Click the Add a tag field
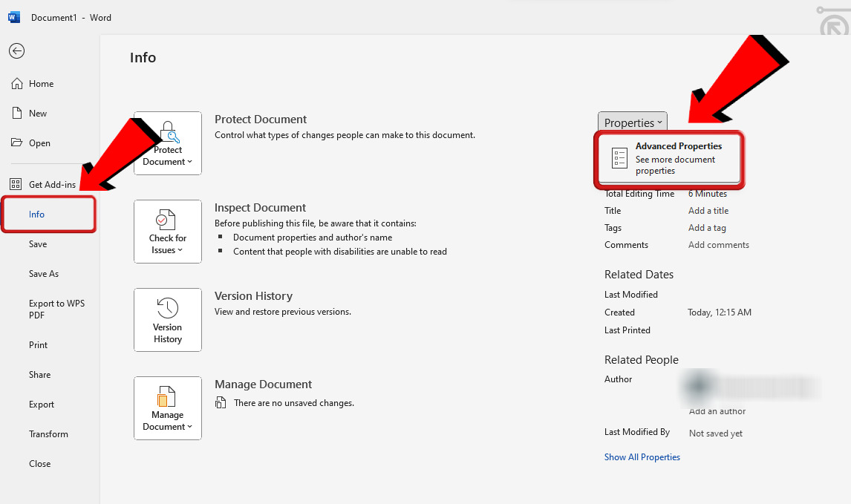The height and width of the screenshot is (504, 851). pos(707,228)
